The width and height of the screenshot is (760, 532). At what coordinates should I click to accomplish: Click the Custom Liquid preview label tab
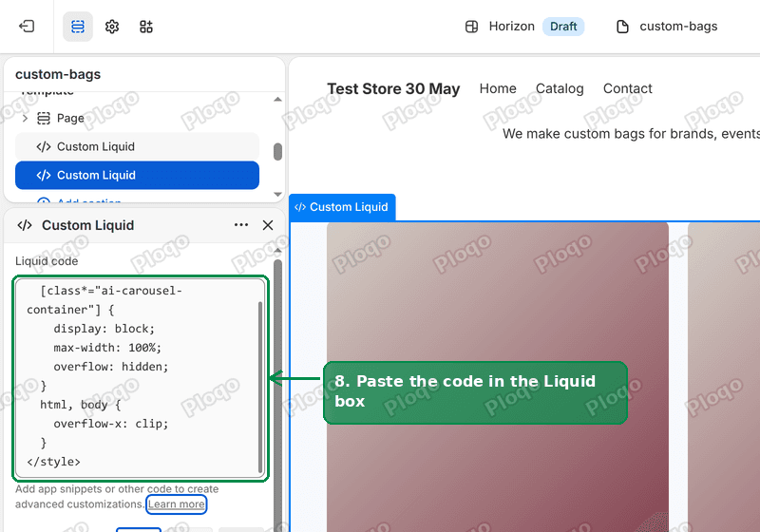tap(342, 207)
